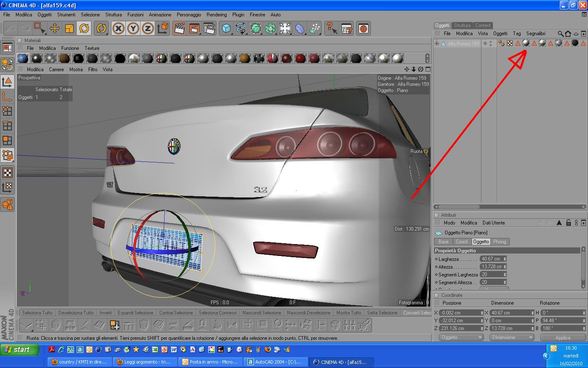
Task: Expand the Alfa Romeo 159 object tree
Action: pos(437,43)
